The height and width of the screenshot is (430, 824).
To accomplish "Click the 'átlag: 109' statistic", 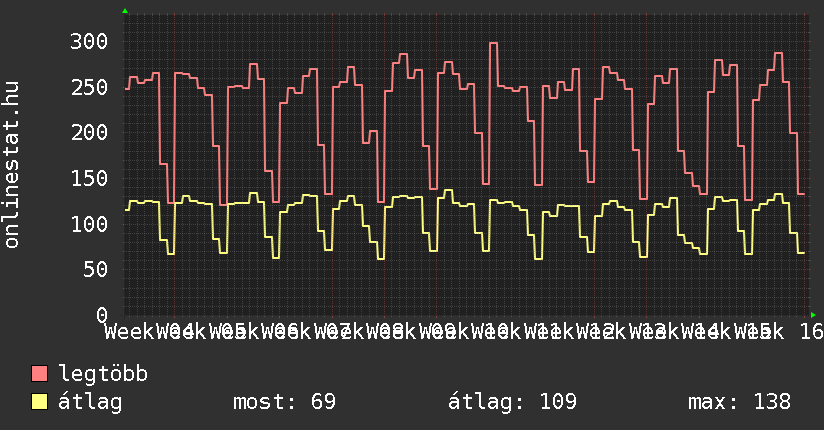I will click(x=513, y=402).
